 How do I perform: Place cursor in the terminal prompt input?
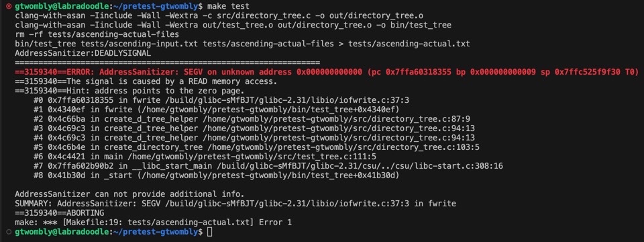210,232
